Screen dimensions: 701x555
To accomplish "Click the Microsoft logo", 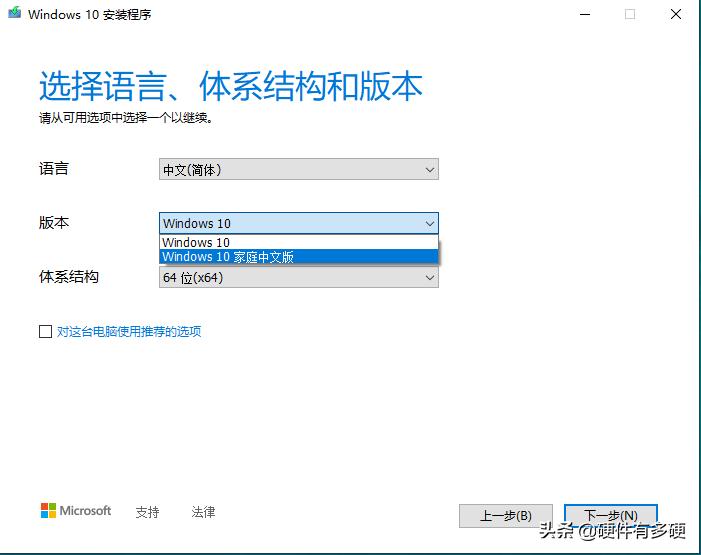I will 76,510.
